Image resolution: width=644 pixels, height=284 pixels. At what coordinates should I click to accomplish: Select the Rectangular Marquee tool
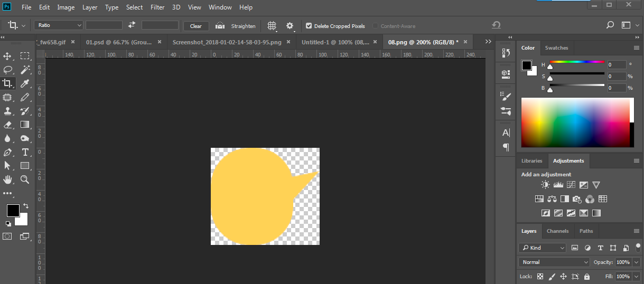click(x=25, y=56)
